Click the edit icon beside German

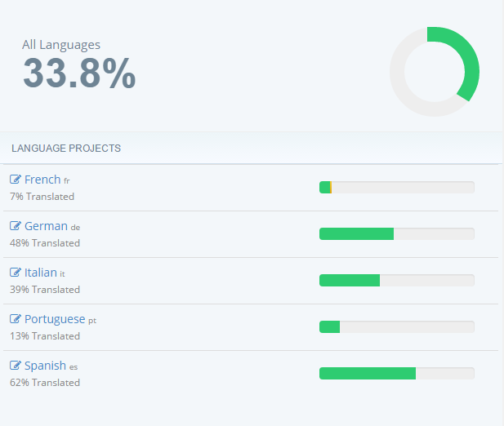pos(16,226)
